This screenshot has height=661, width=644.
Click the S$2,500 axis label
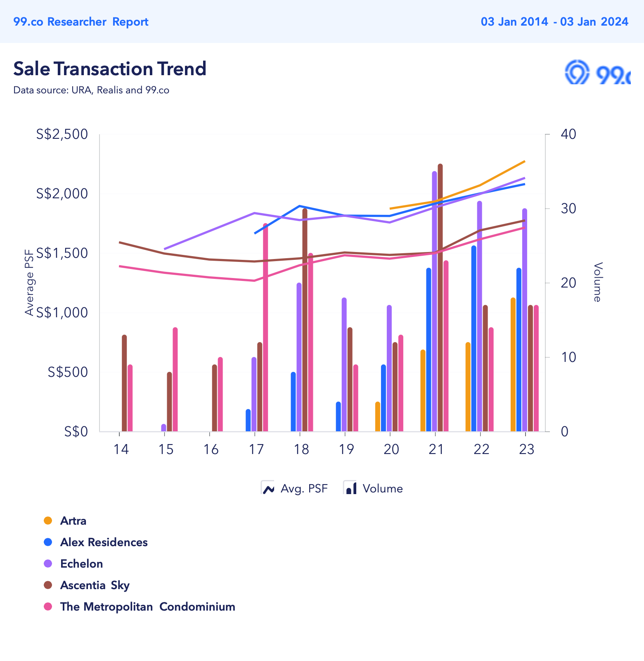[62, 134]
